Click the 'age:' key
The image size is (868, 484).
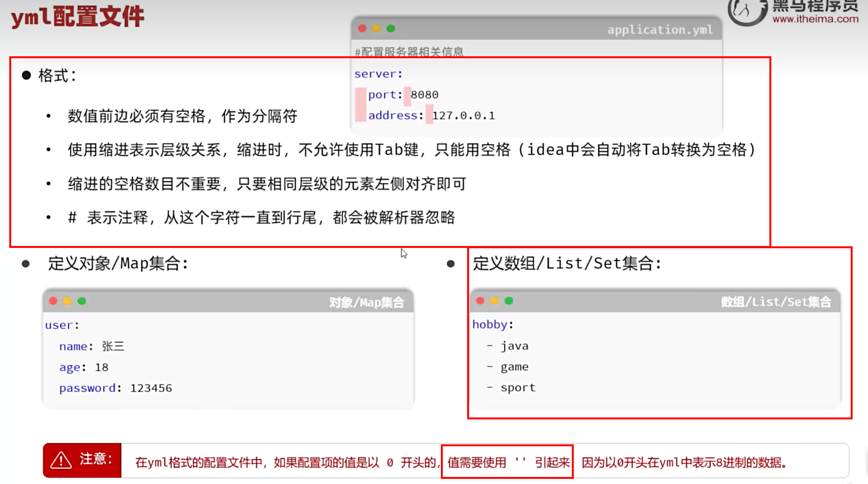tap(73, 368)
